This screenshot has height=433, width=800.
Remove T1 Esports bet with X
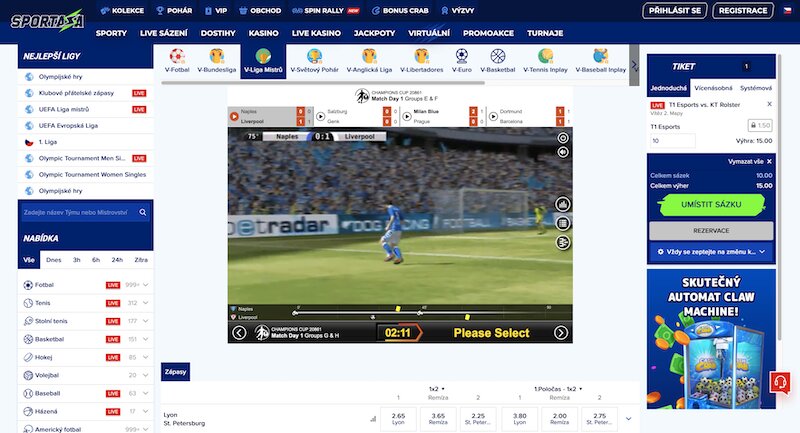pos(769,104)
